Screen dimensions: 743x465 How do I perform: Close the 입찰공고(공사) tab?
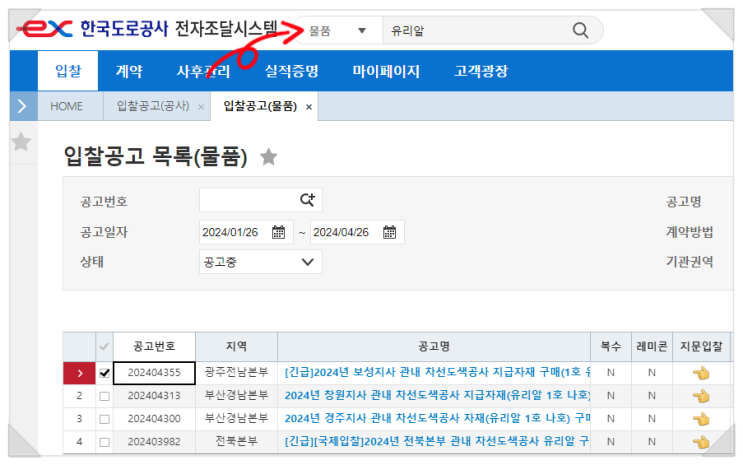(201, 107)
